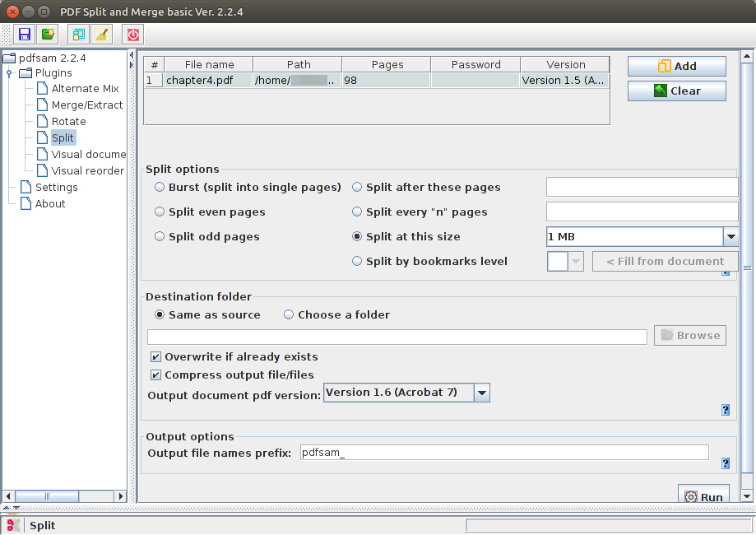Click the Visual reorder page icon
The width and height of the screenshot is (756, 535).
[43, 170]
